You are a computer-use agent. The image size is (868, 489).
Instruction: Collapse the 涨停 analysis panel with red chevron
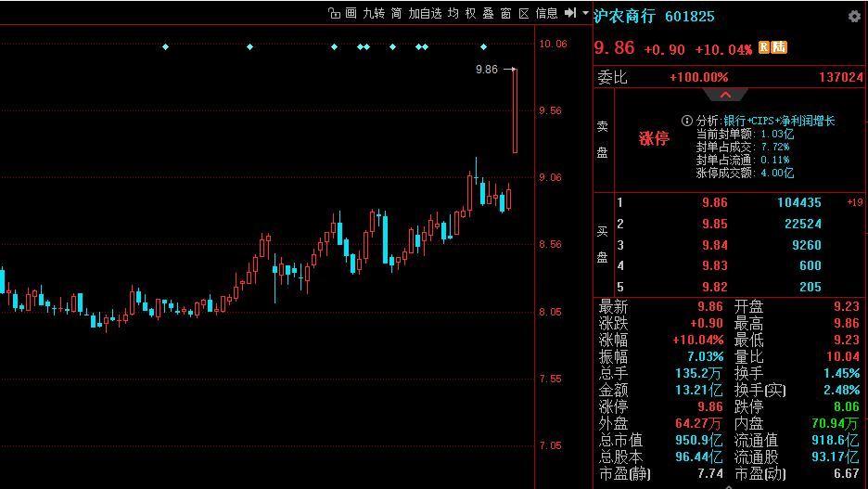pyautogui.click(x=726, y=95)
